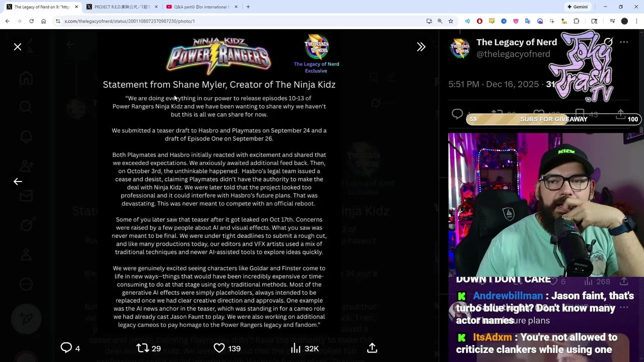Click the Ninja Kidz Power Rangers statement image
The width and height of the screenshot is (644, 362).
(x=219, y=181)
